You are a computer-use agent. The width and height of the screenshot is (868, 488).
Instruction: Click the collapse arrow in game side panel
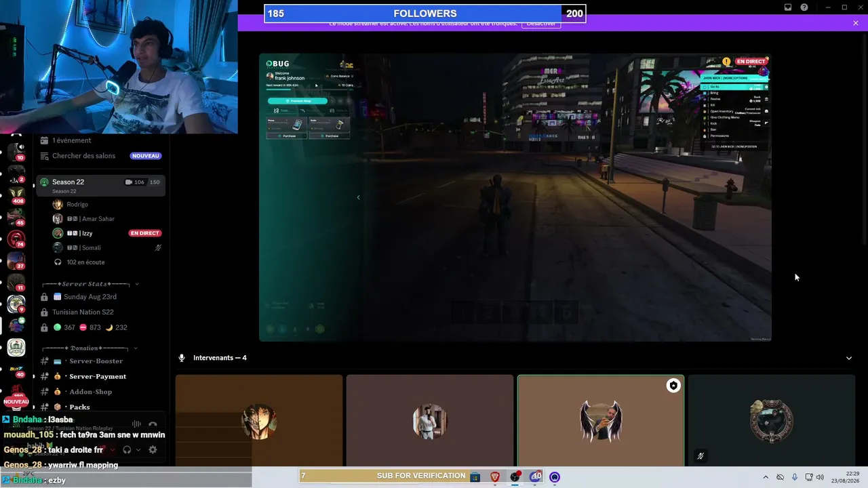click(x=358, y=197)
